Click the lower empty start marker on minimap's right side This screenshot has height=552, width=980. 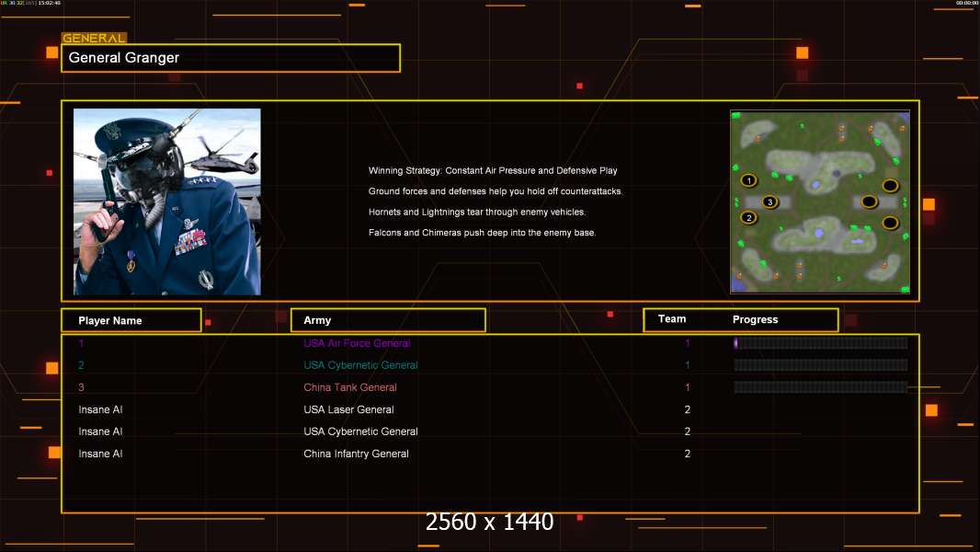point(891,224)
